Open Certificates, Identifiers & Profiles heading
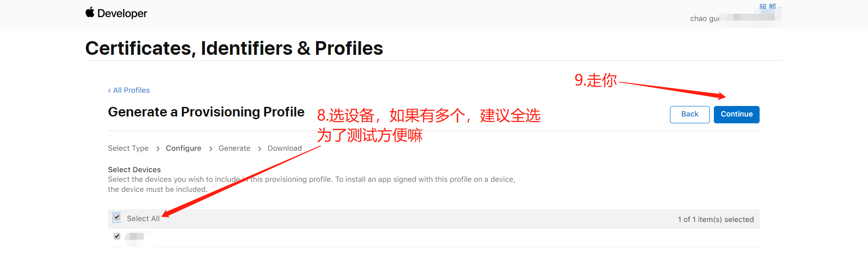Image resolution: width=868 pixels, height=259 pixels. [x=234, y=48]
